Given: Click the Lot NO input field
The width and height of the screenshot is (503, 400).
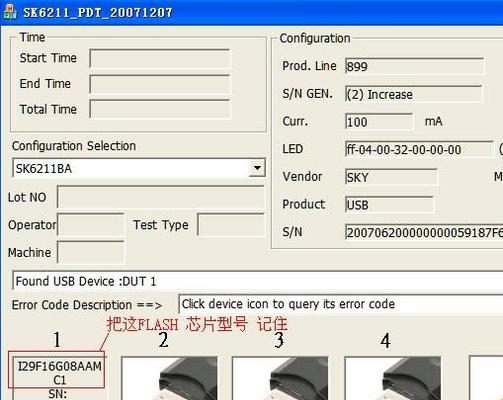Looking at the screenshot, I should click(x=161, y=197).
